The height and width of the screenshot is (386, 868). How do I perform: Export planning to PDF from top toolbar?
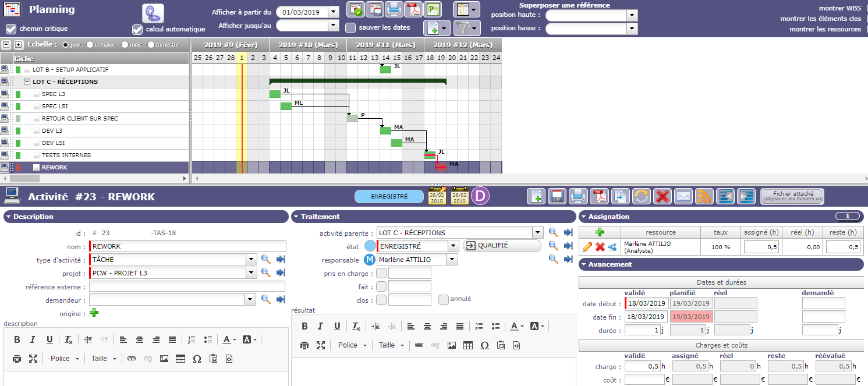(413, 9)
